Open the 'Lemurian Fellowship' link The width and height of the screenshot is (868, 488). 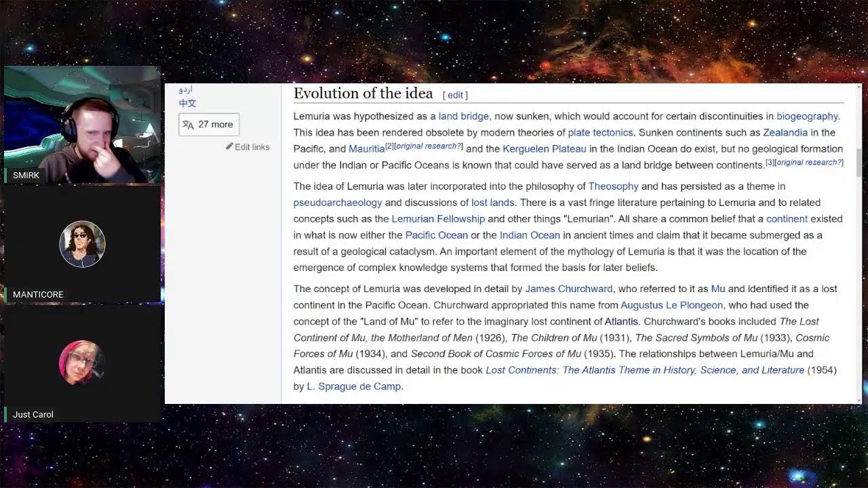click(x=438, y=218)
